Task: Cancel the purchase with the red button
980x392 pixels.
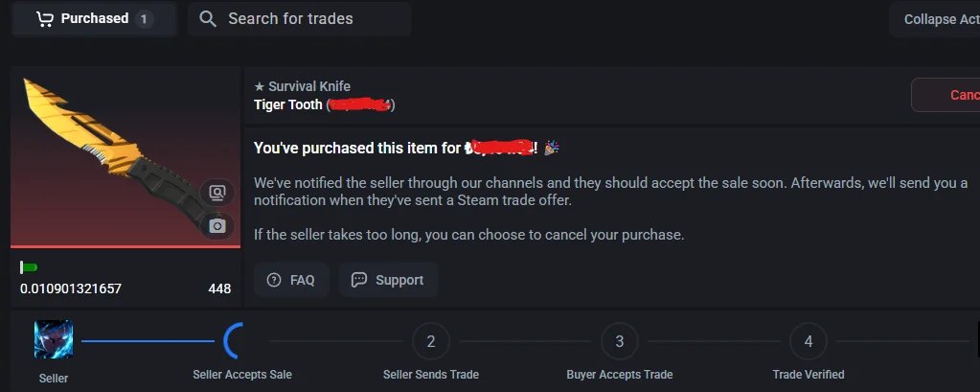Action: pyautogui.click(x=948, y=95)
